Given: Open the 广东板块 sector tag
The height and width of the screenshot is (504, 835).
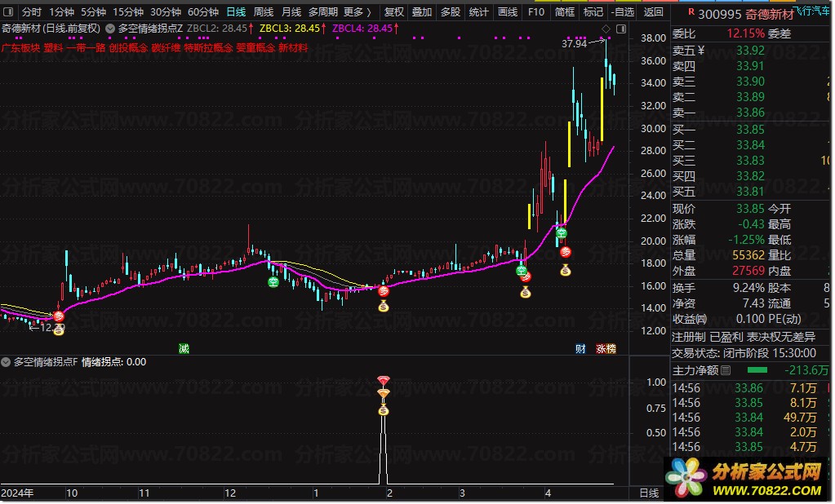Looking at the screenshot, I should pyautogui.click(x=20, y=48).
